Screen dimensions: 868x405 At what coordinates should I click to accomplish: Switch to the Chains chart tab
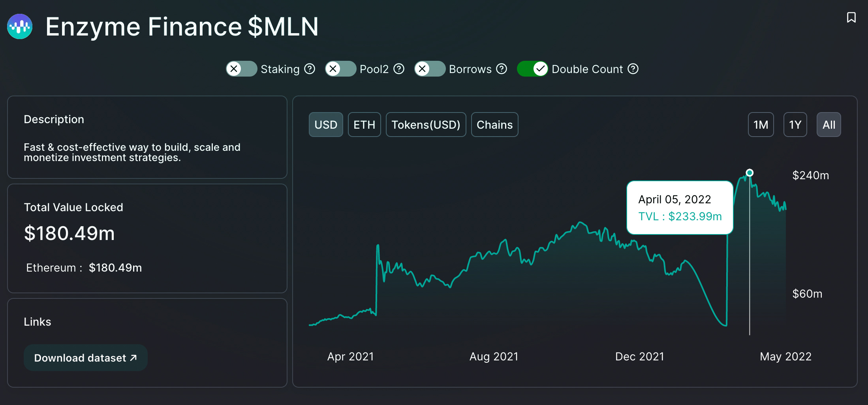point(494,124)
